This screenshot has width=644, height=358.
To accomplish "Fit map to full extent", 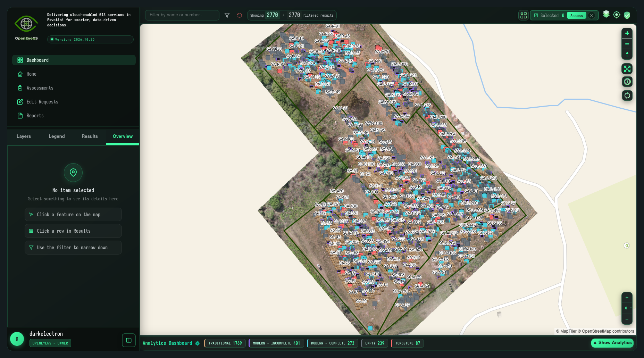I will 627,69.
